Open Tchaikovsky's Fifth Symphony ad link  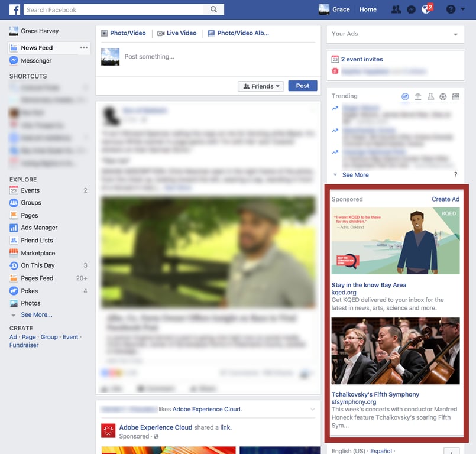375,394
